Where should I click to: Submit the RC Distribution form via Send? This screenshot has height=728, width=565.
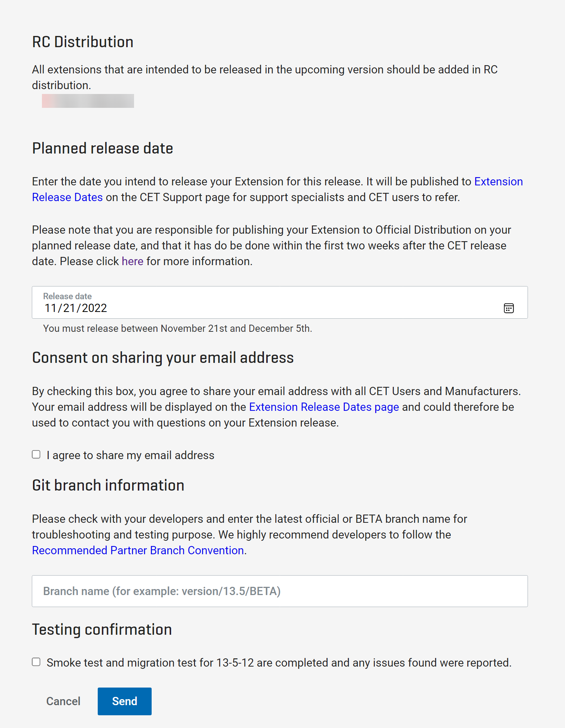coord(124,701)
